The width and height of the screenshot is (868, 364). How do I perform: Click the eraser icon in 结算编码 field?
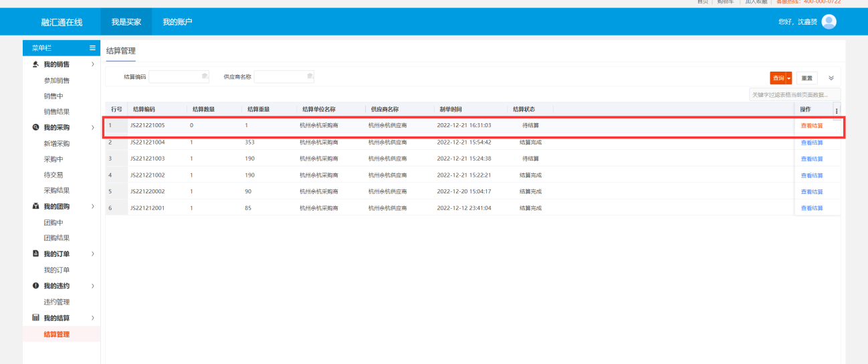(205, 76)
